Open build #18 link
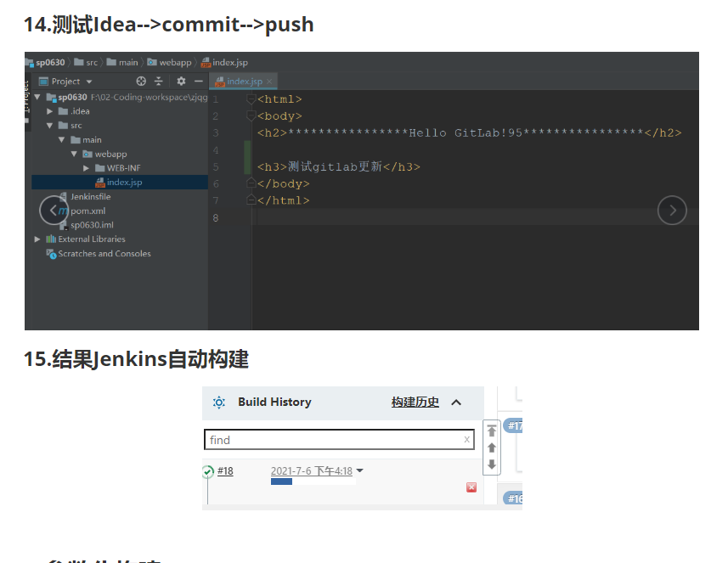This screenshot has height=563, width=728. click(225, 471)
